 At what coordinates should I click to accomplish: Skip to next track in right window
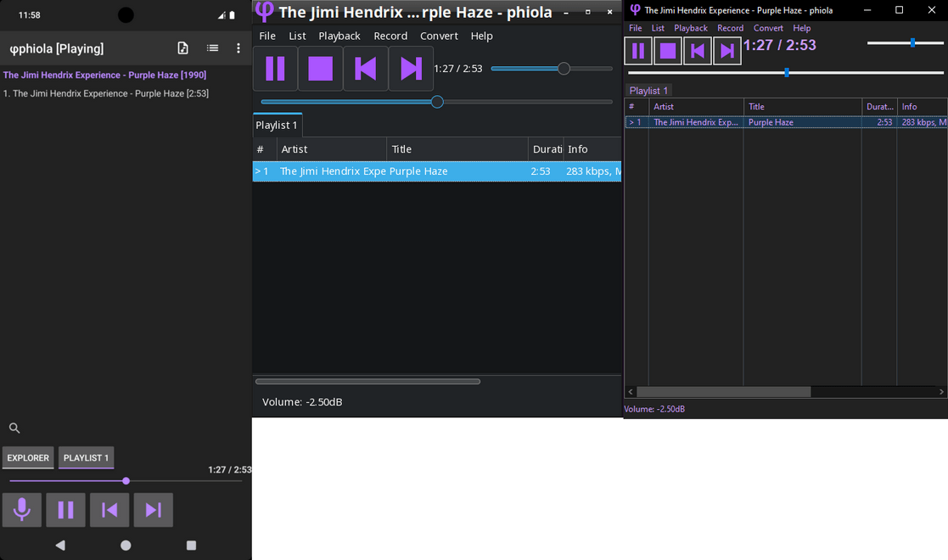click(726, 51)
